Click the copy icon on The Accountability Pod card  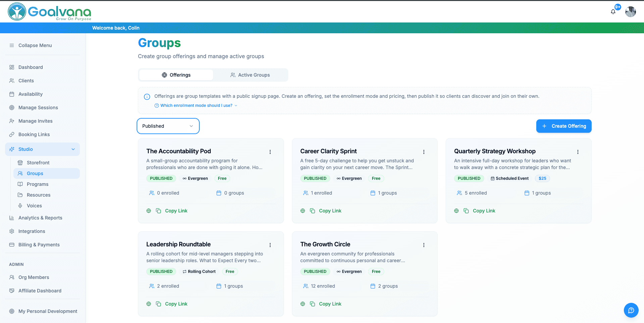point(158,211)
